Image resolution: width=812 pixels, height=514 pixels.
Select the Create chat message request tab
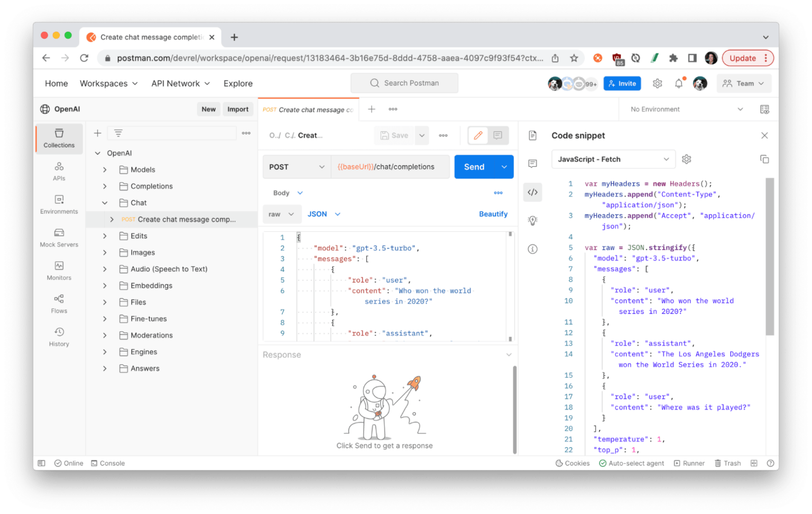(x=308, y=109)
